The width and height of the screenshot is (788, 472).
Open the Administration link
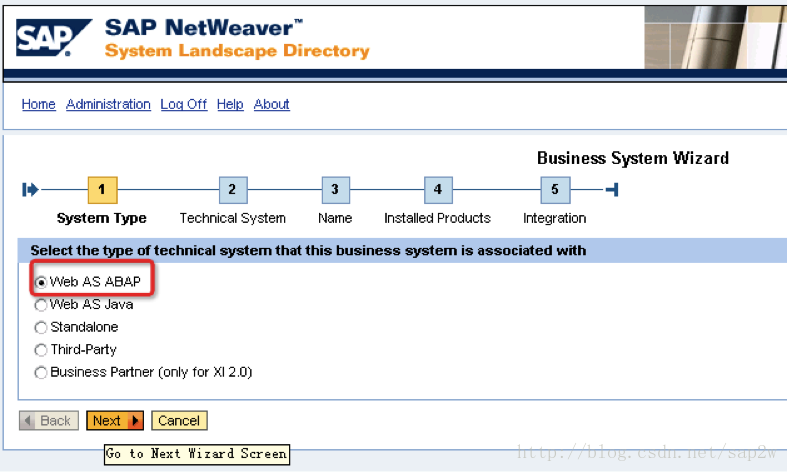pyautogui.click(x=109, y=105)
